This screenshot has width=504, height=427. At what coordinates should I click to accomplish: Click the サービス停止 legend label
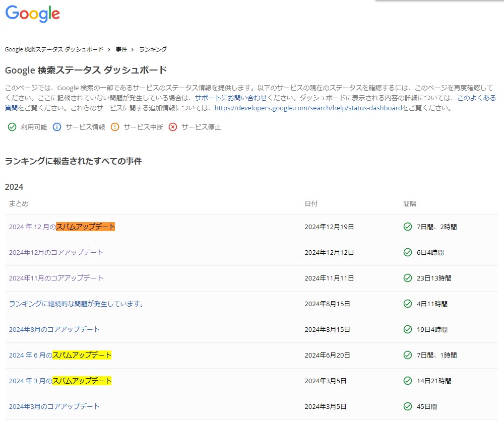click(x=201, y=127)
